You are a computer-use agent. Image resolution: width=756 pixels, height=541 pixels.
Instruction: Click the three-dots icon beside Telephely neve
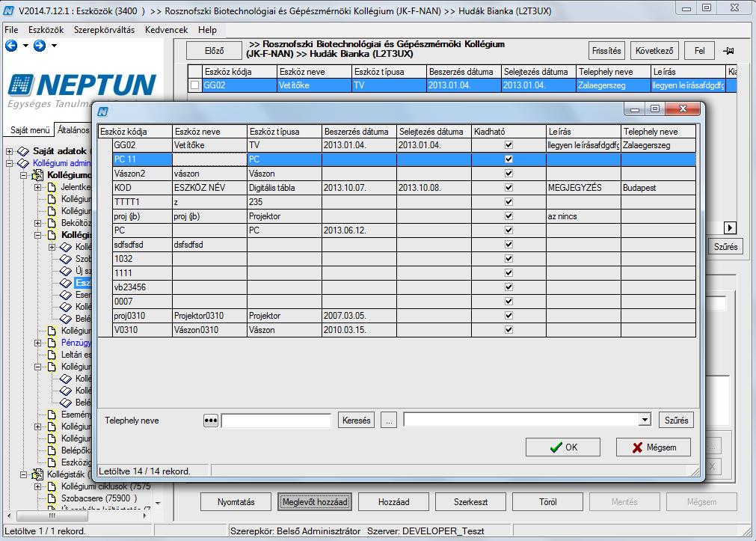211,421
